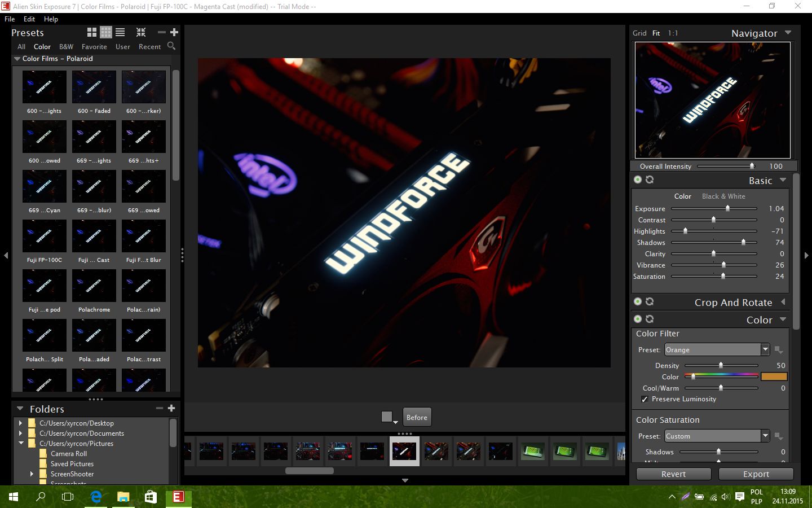Screen dimensions: 812x508
Task: Click the minus icon in Presets header
Action: tap(161, 32)
